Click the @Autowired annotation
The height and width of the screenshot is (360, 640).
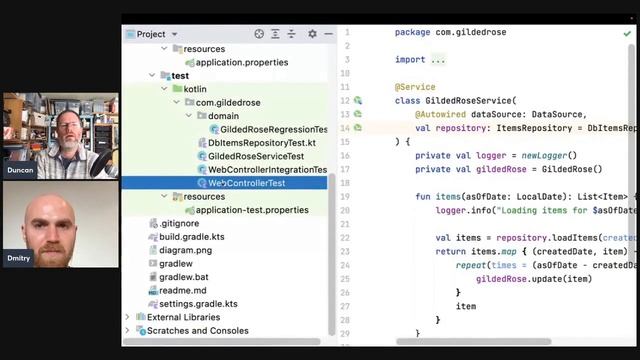click(x=440, y=115)
